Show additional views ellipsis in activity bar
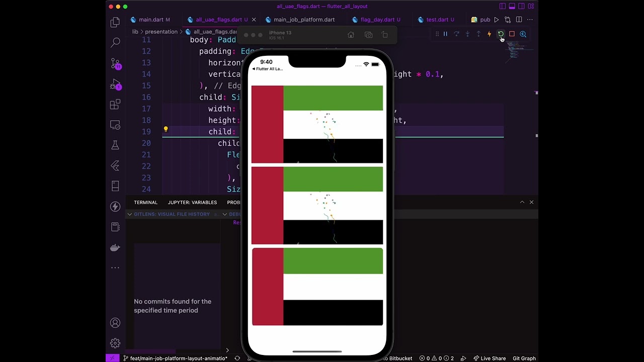 coord(115,267)
